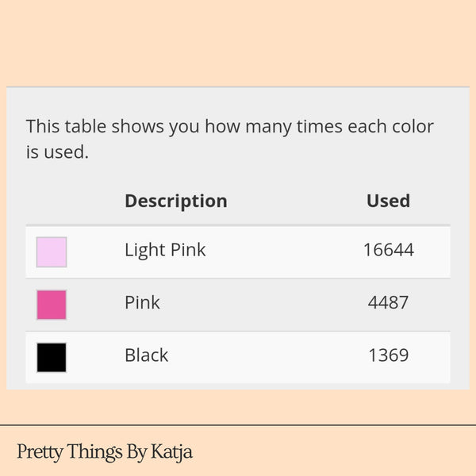Screen dimensions: 476x476
Task: Click the Used column header
Action: pos(388,201)
